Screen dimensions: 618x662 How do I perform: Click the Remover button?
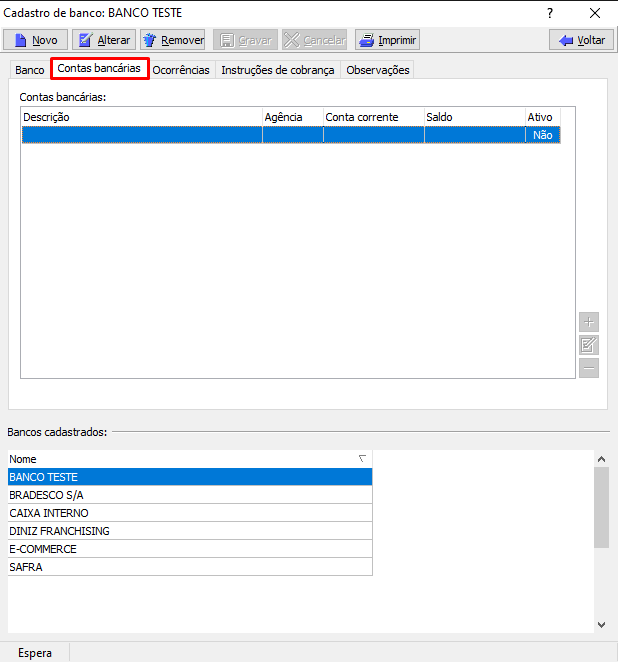tap(172, 40)
